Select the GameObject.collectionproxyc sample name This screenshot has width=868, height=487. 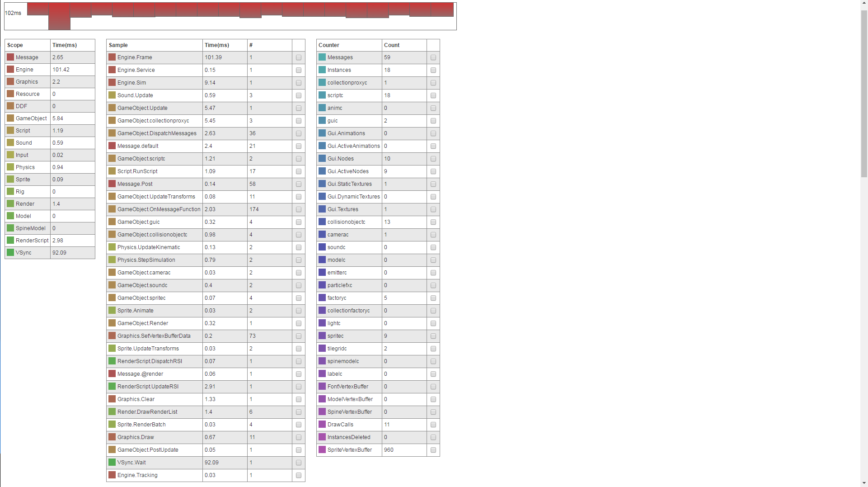[x=153, y=121]
